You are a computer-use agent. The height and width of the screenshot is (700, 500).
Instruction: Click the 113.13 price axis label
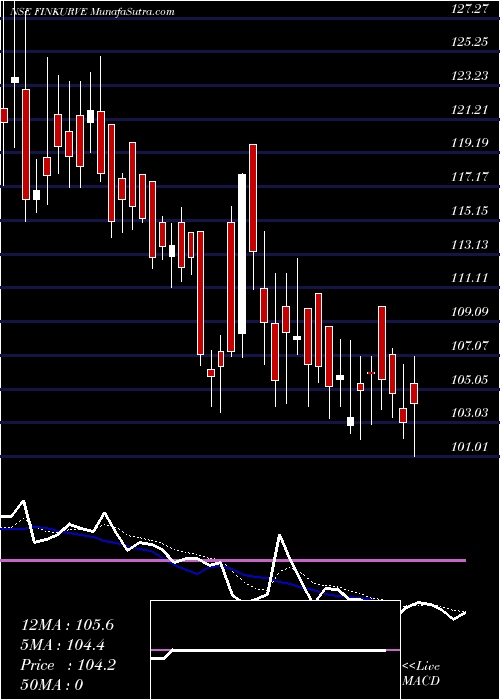click(x=468, y=245)
